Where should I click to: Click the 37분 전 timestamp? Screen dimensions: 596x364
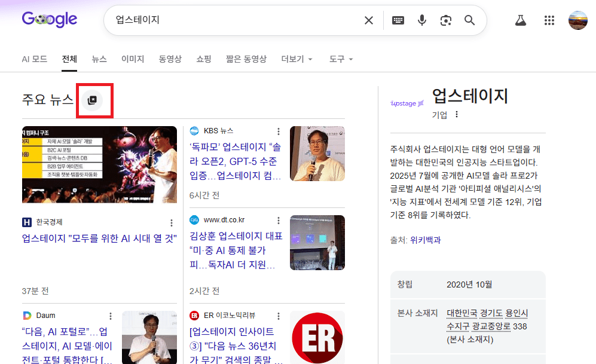click(35, 291)
